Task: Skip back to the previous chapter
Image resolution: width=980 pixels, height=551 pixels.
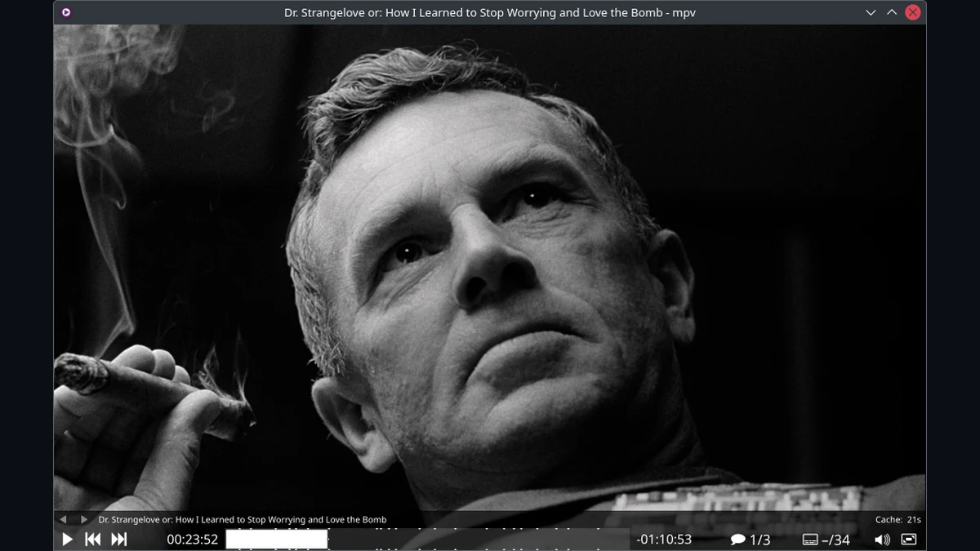Action: [93, 540]
